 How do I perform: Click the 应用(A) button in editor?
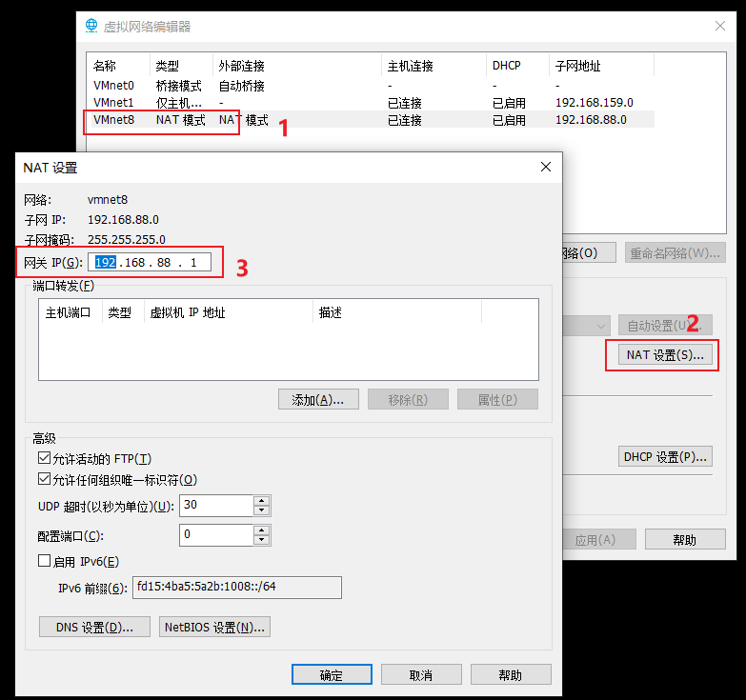(598, 539)
